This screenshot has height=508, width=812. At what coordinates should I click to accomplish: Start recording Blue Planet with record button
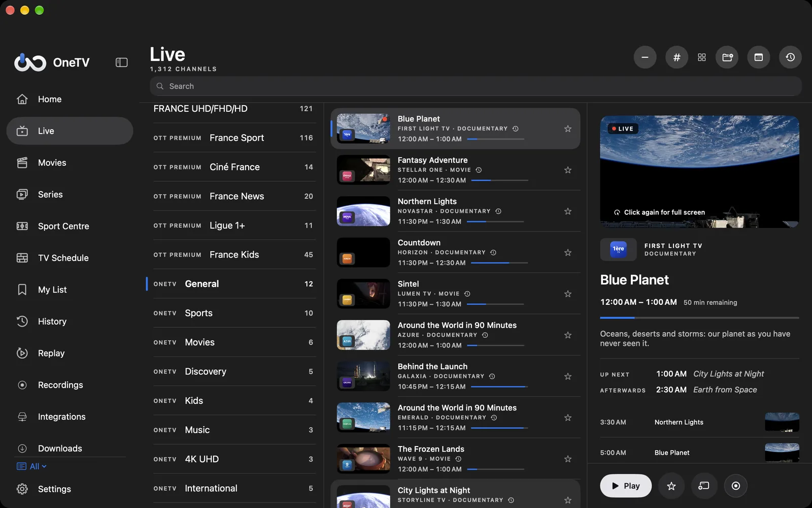[x=736, y=486]
